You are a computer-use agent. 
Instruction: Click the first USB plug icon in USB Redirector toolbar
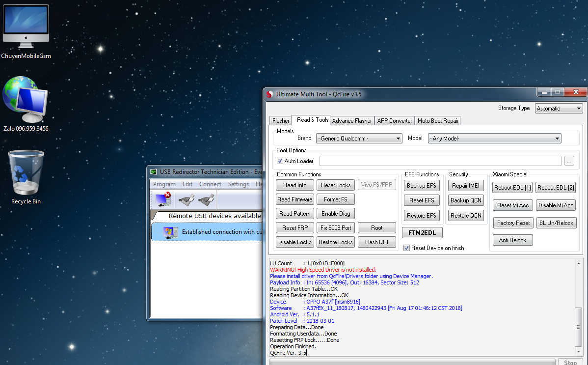(187, 200)
